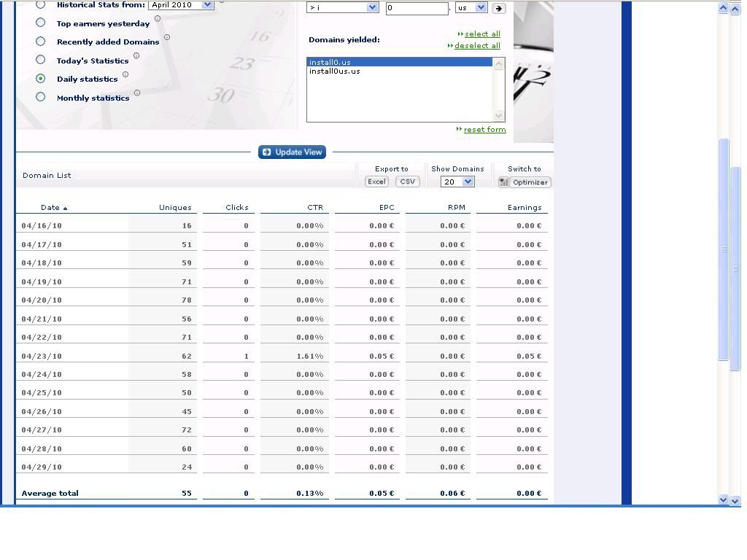Sort the table by Earnings column

click(525, 208)
